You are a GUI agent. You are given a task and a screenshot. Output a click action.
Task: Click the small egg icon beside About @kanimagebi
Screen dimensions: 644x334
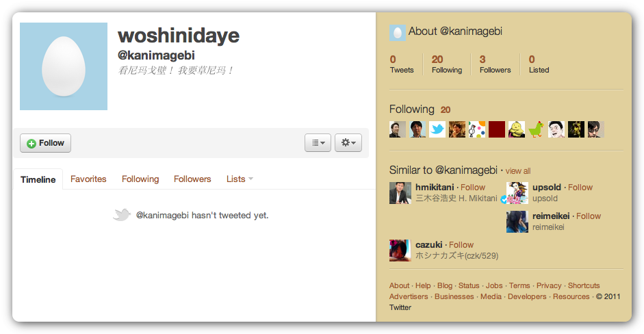click(x=397, y=32)
